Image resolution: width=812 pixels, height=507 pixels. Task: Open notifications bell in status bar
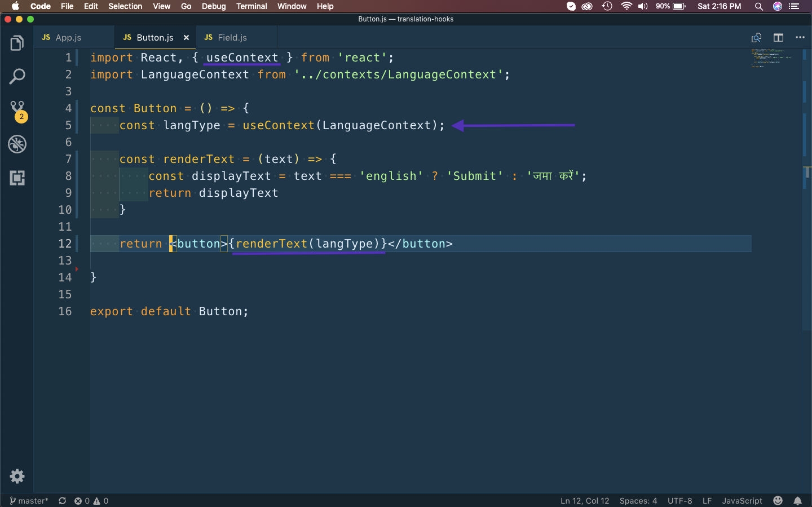point(798,501)
